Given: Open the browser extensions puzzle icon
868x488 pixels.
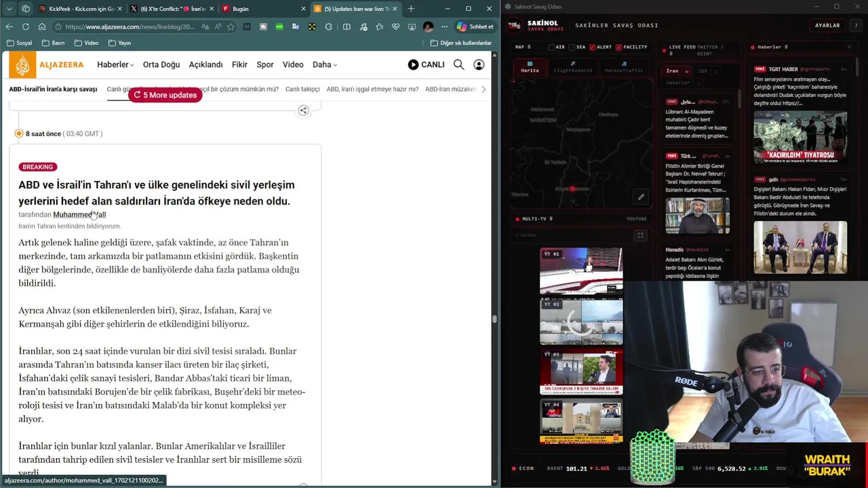Looking at the screenshot, I should 329,26.
